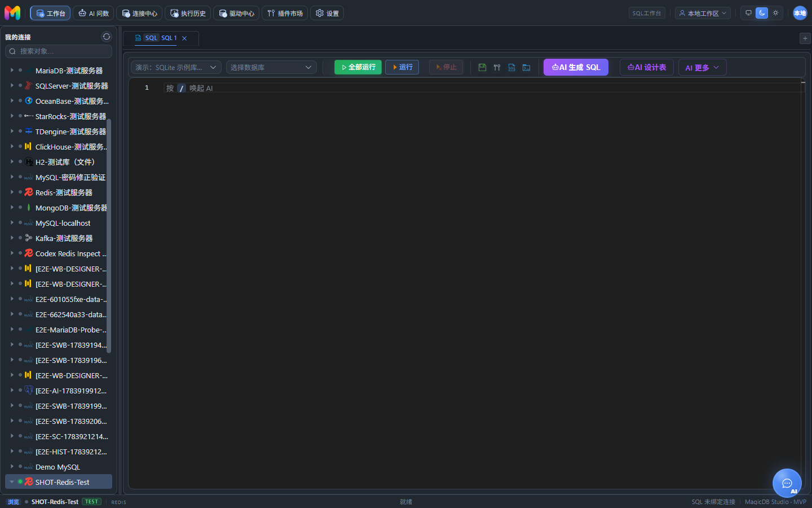The width and height of the screenshot is (812, 508).
Task: Click the MongoDB leaf icon
Action: pyautogui.click(x=29, y=207)
